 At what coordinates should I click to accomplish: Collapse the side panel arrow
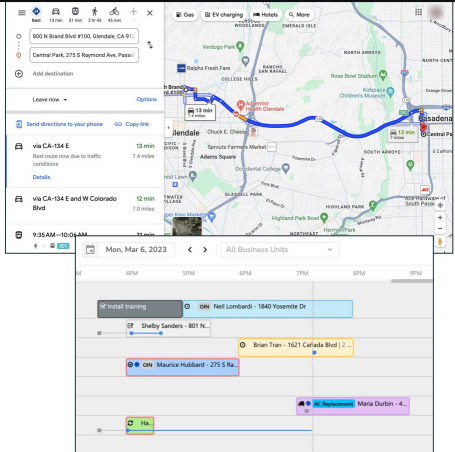(168, 127)
